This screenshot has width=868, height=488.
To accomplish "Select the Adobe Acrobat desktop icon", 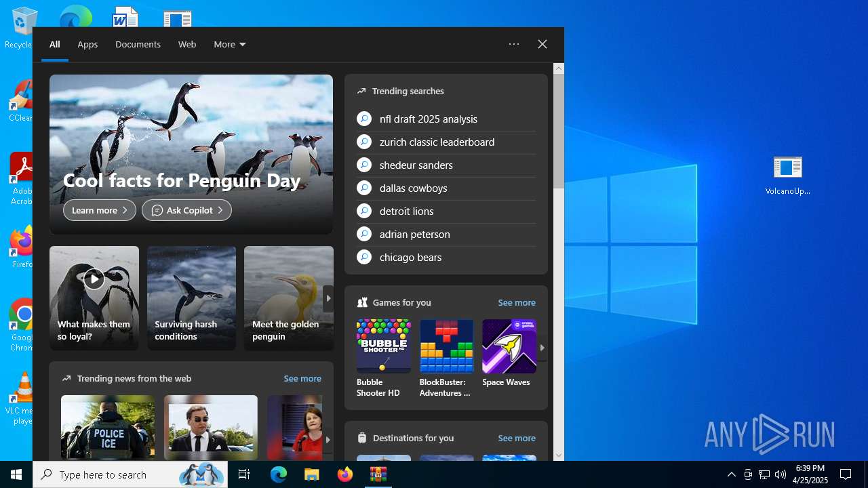I will pos(20,179).
